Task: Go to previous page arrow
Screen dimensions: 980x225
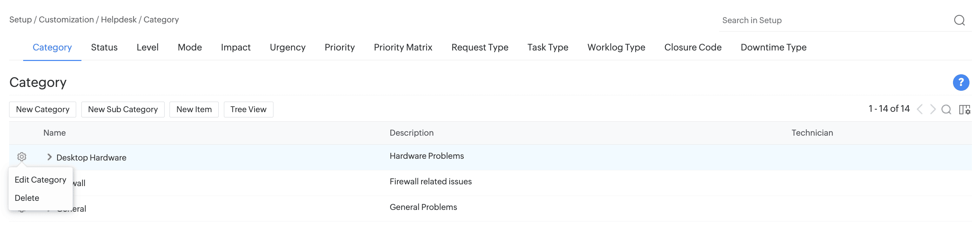Action: [920, 109]
